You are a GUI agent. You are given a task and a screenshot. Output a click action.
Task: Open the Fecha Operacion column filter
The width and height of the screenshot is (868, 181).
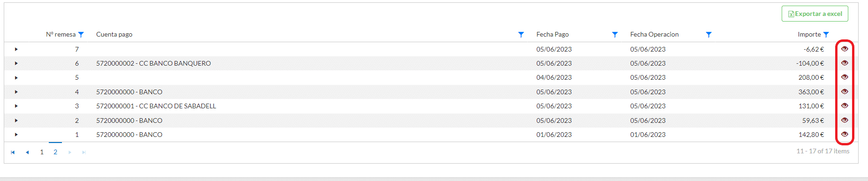[x=708, y=35]
